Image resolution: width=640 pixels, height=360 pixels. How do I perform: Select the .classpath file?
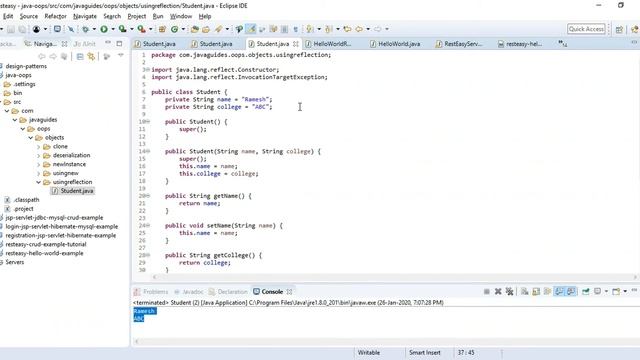point(27,200)
